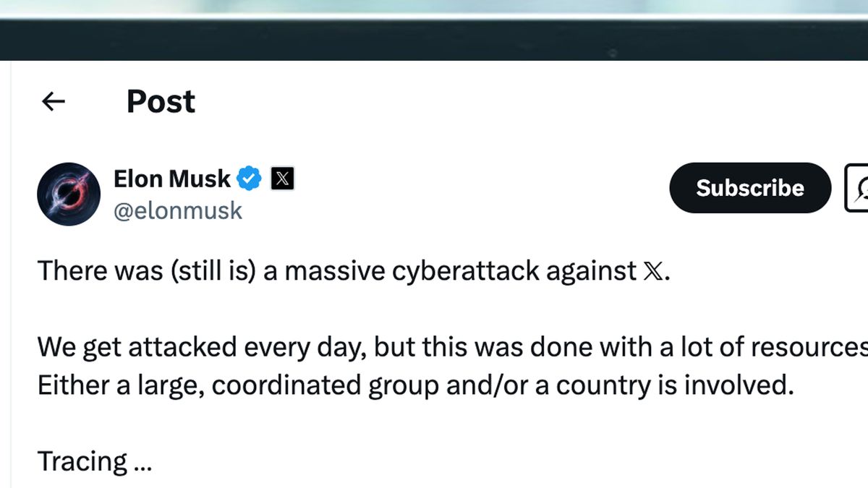The height and width of the screenshot is (488, 868).
Task: Click the verified badge to view verification details
Action: [248, 178]
